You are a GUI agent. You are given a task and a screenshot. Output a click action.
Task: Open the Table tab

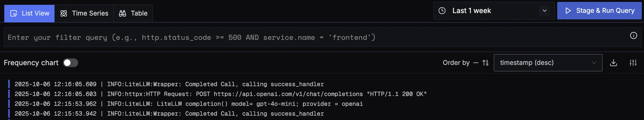coord(133,13)
